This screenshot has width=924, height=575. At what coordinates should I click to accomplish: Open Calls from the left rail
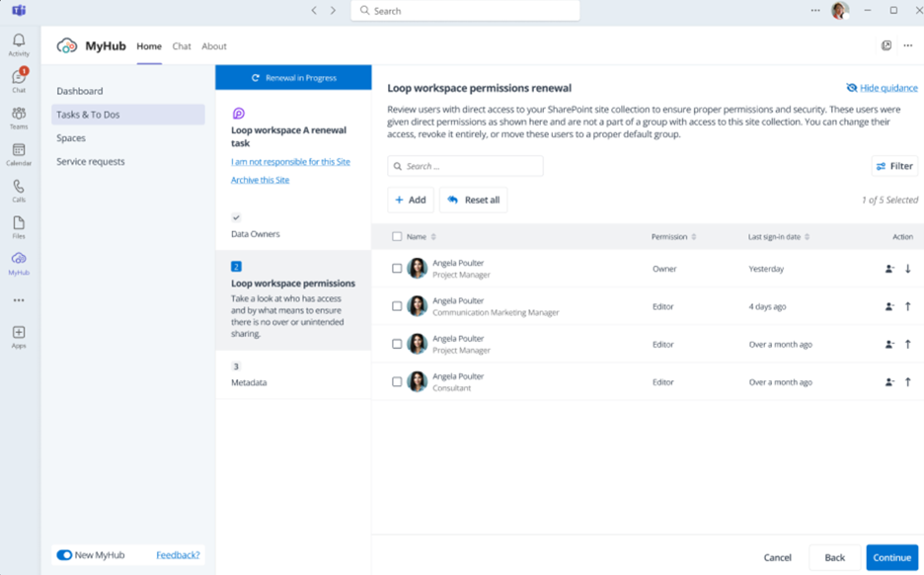19,190
